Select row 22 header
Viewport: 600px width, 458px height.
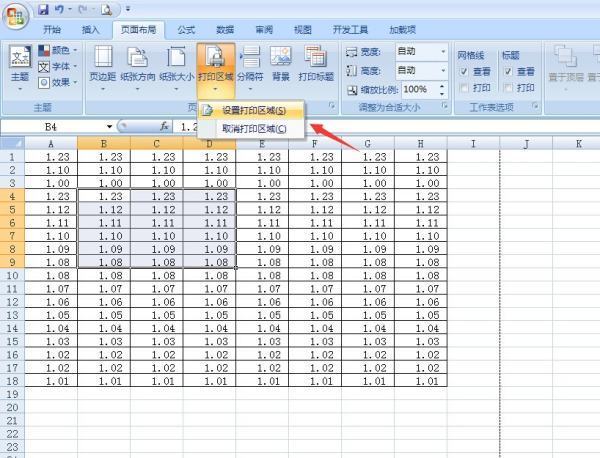(x=12, y=434)
